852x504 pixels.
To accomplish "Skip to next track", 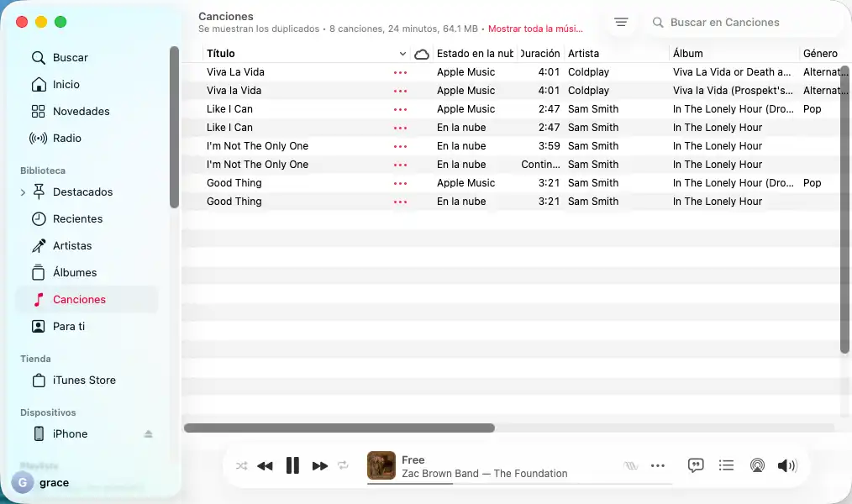I will pos(320,466).
